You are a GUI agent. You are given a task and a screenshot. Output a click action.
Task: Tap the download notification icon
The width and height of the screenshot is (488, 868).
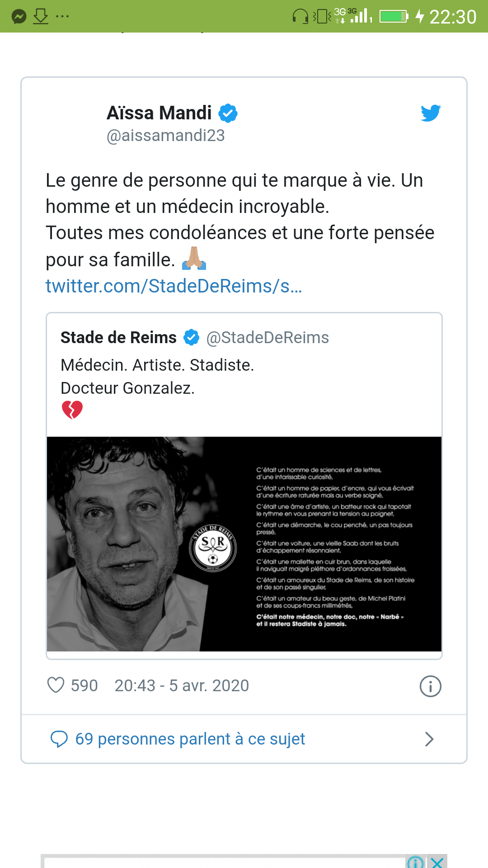click(x=41, y=17)
